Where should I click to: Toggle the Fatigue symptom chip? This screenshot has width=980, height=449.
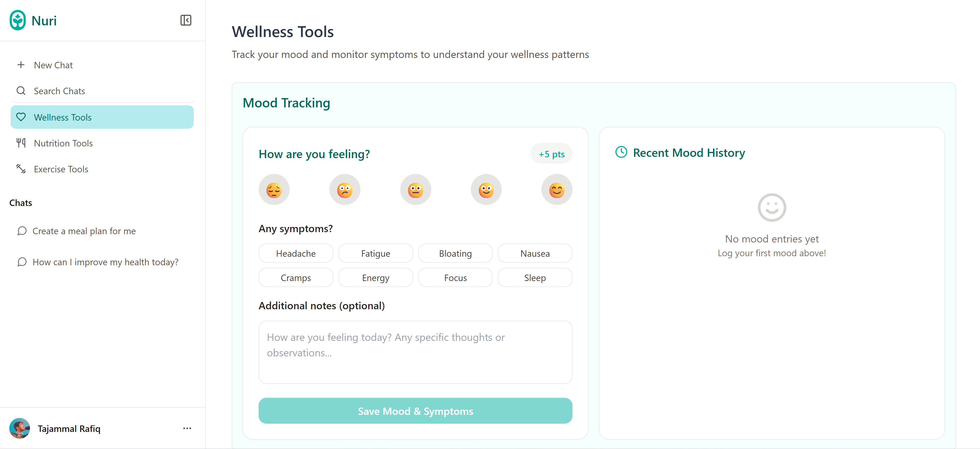375,253
